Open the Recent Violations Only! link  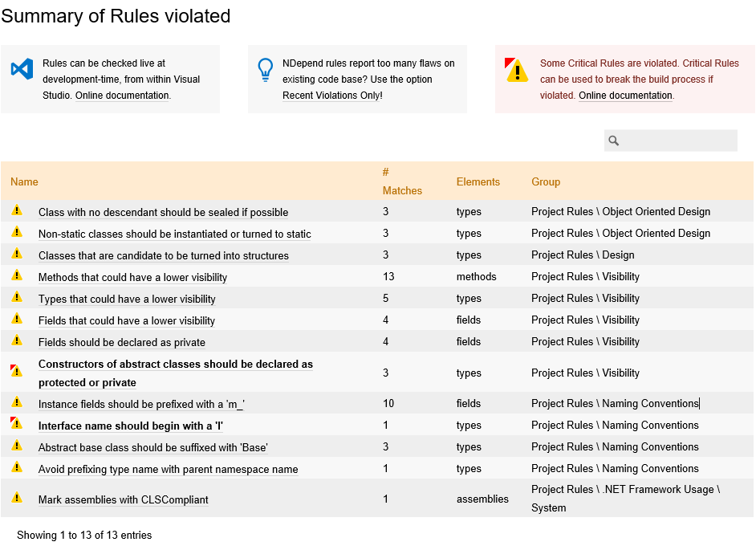pos(332,96)
